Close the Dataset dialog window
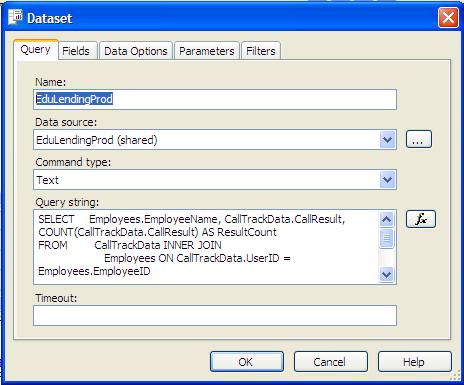This screenshot has height=385, width=464. [448, 17]
